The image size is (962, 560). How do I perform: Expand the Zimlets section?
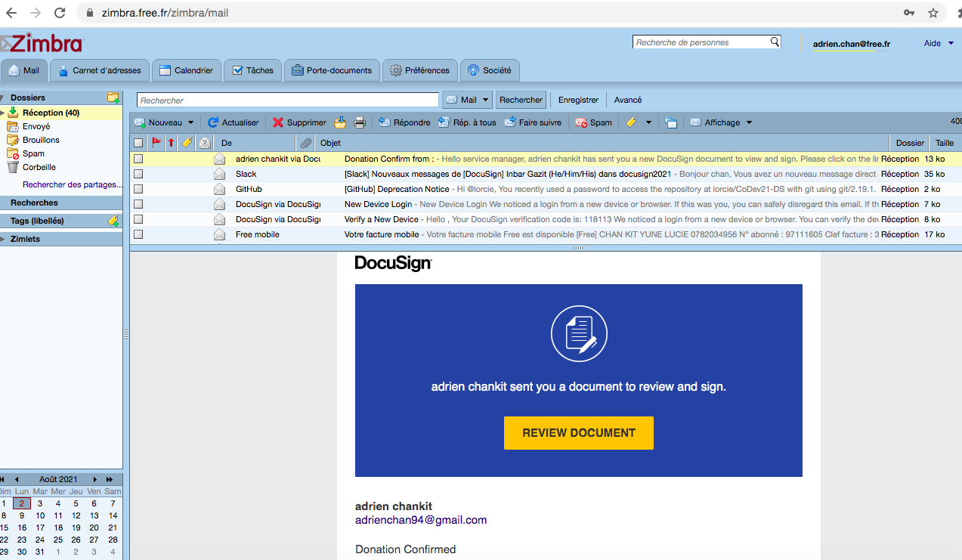[2, 239]
